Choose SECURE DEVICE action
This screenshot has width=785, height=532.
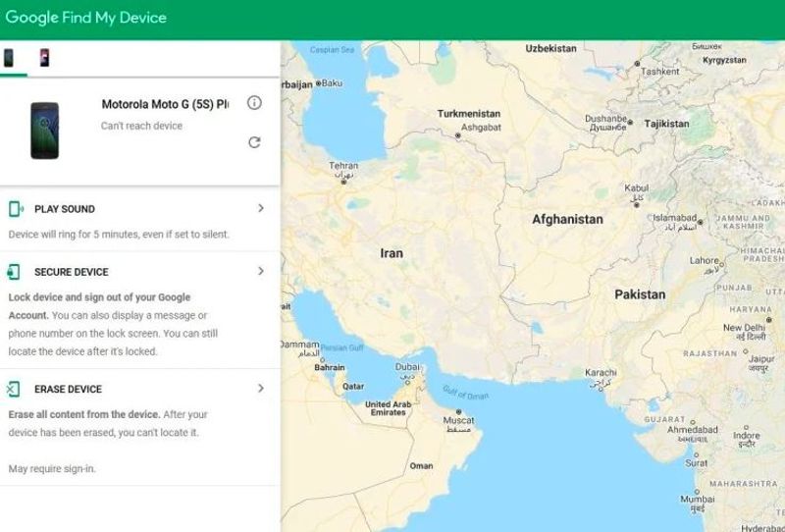(71, 272)
